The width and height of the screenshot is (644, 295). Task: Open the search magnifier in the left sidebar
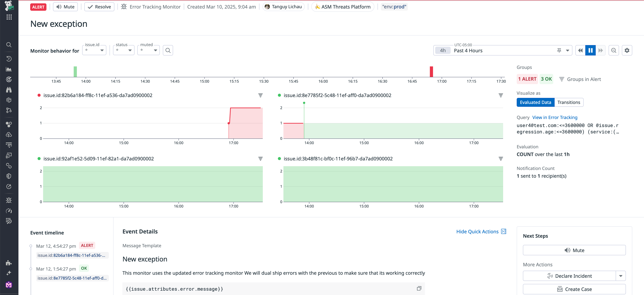(x=9, y=45)
